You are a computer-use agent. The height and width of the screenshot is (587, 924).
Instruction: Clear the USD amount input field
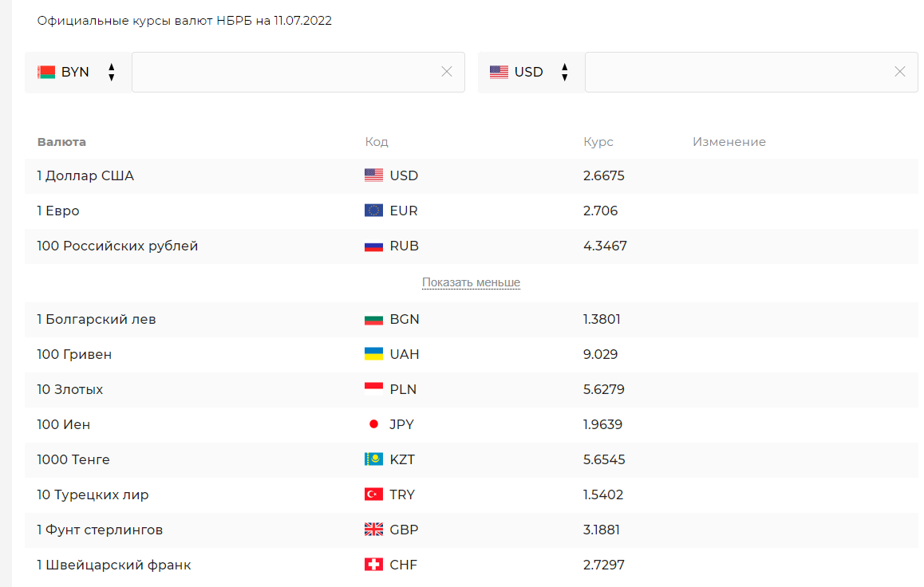click(x=900, y=72)
